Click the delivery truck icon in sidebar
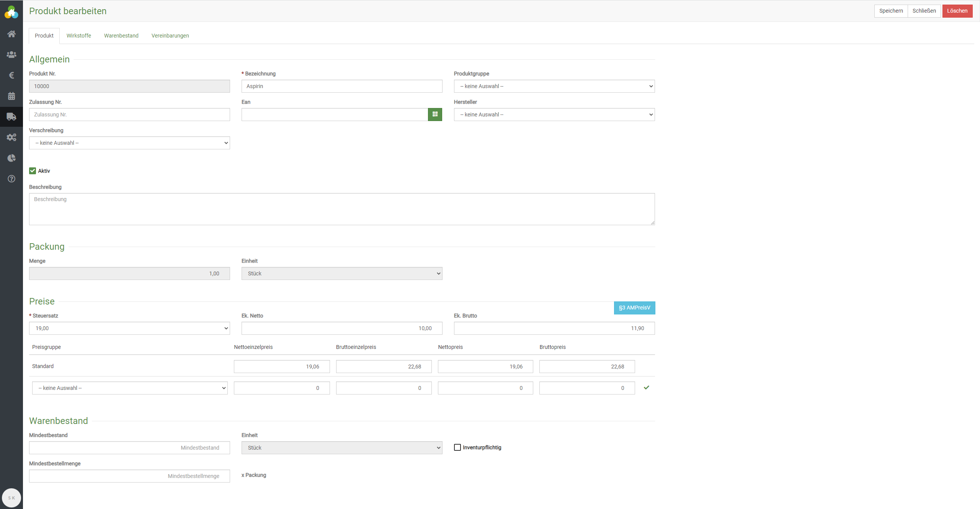This screenshot has width=980, height=509. pos(11,117)
